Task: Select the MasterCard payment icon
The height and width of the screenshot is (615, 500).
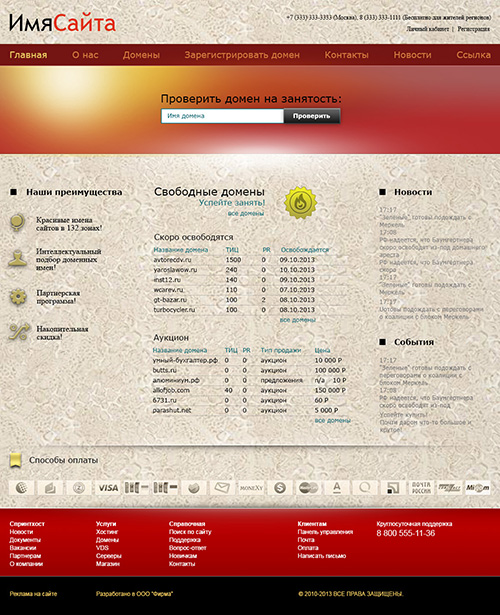Action: coord(308,488)
